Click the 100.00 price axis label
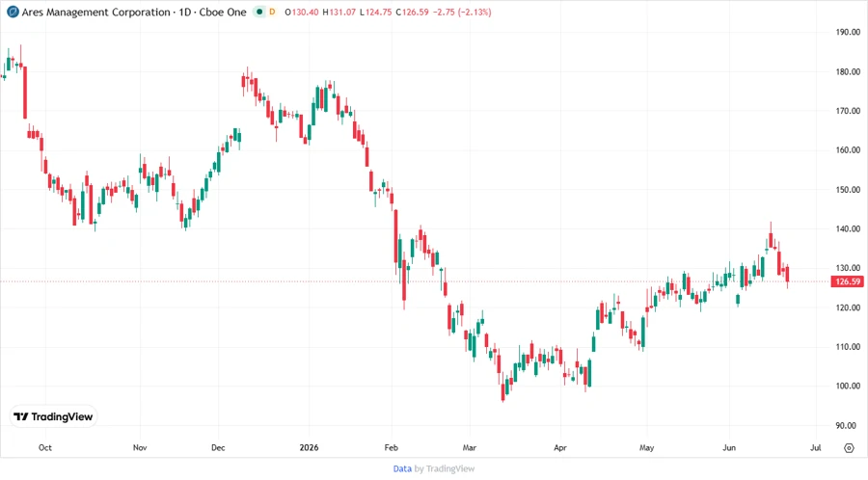 (848, 386)
